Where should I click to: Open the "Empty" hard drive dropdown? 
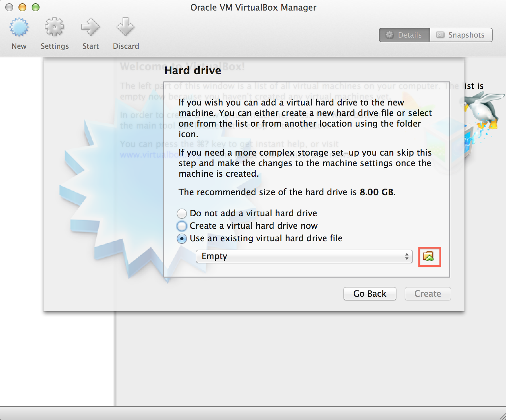point(304,256)
